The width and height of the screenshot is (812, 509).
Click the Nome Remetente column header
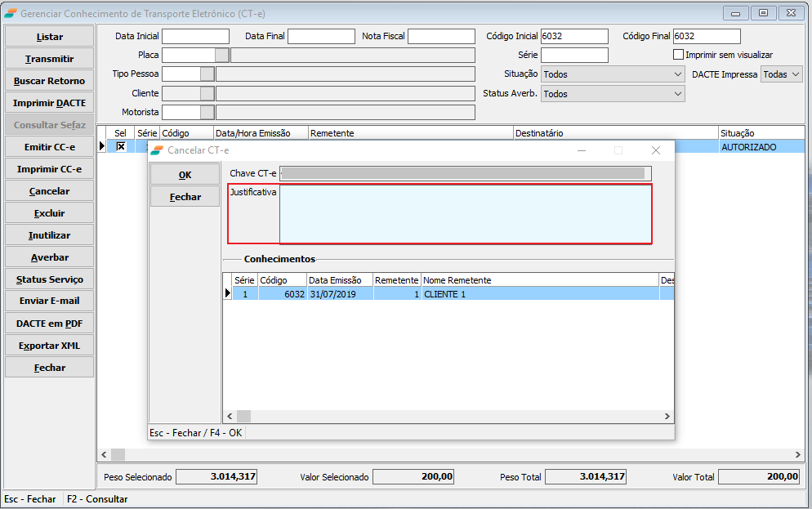pyautogui.click(x=539, y=280)
